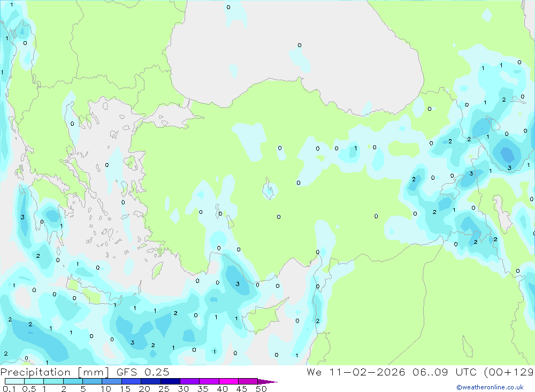
Task: Click the '35' legend scale label
Action: (203, 389)
